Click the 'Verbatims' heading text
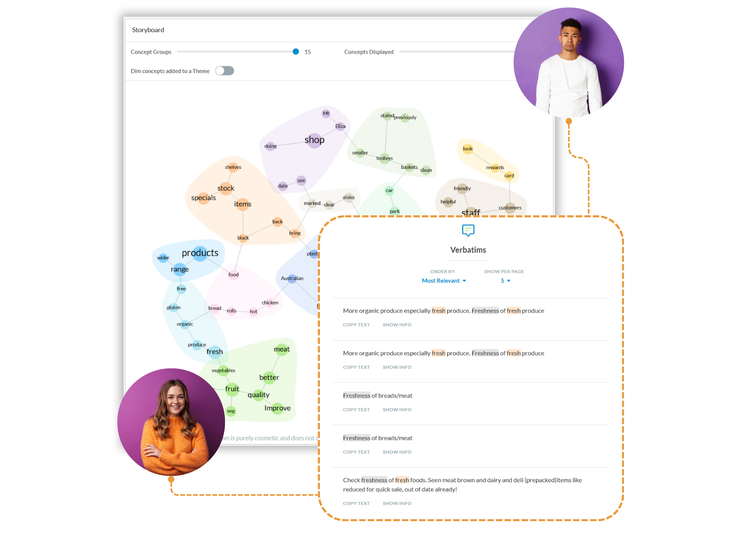 pyautogui.click(x=468, y=250)
